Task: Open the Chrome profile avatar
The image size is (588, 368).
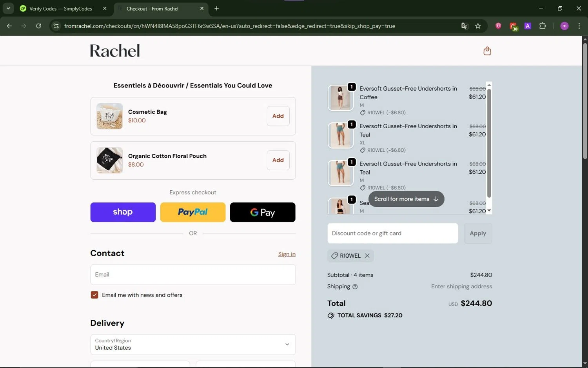Action: tap(564, 26)
